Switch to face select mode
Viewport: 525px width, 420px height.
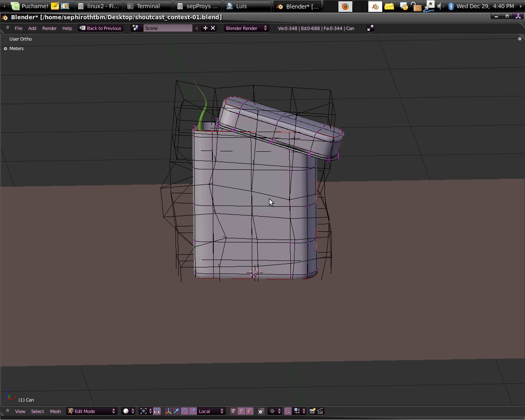(249, 411)
